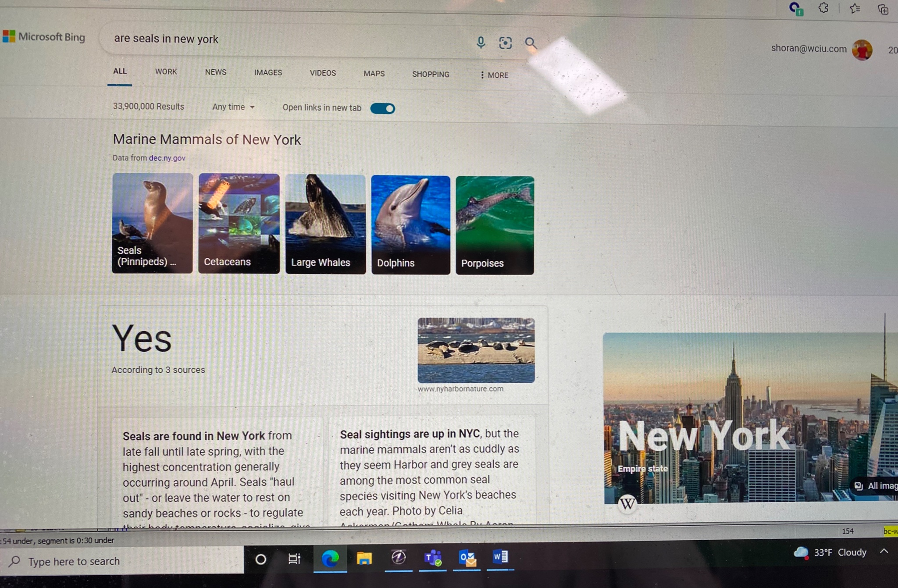Click Windows Type here to search box

pyautogui.click(x=122, y=561)
